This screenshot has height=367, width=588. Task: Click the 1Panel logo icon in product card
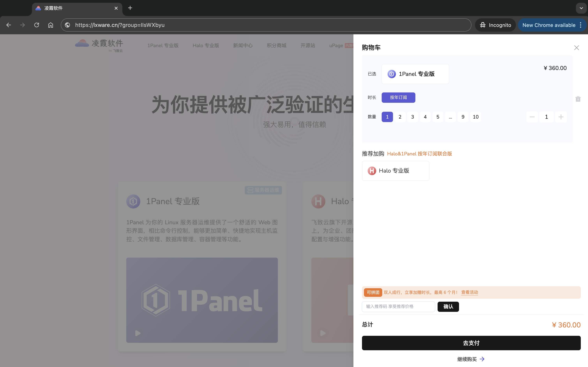(133, 201)
